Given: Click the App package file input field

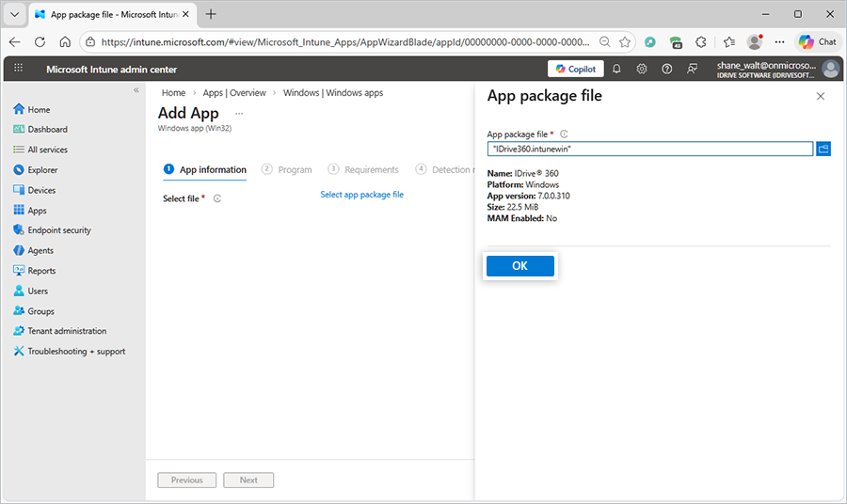Looking at the screenshot, I should (649, 149).
